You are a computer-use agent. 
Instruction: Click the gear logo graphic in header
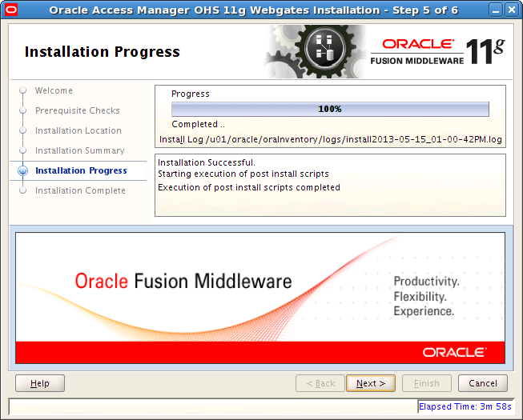tap(316, 52)
